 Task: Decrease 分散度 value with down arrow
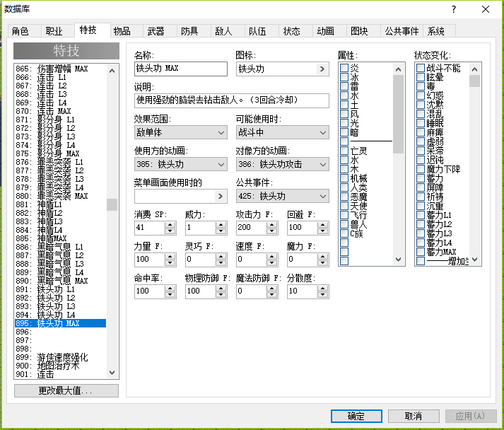coord(323,295)
